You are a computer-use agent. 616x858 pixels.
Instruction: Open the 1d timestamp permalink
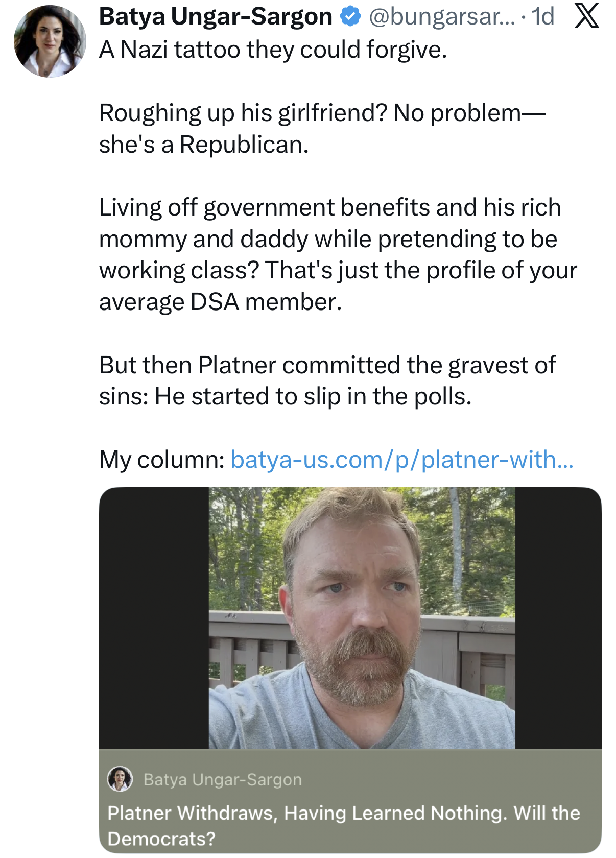pos(543,17)
